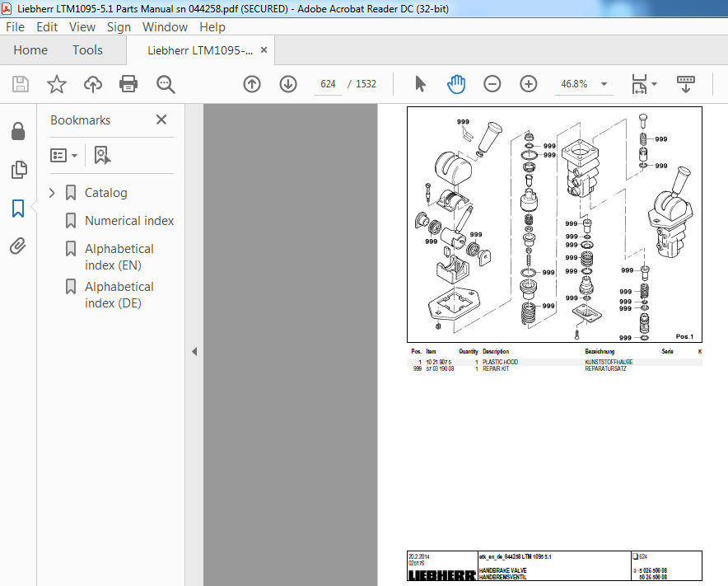
Task: Click the LIEBHERR logo in footer
Action: 441,575
